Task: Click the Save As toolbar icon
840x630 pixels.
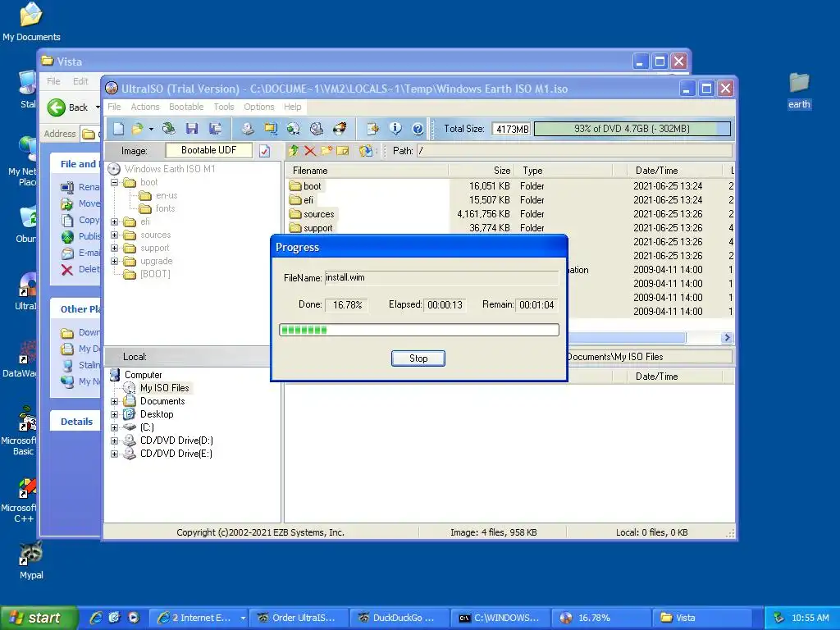Action: (x=216, y=129)
